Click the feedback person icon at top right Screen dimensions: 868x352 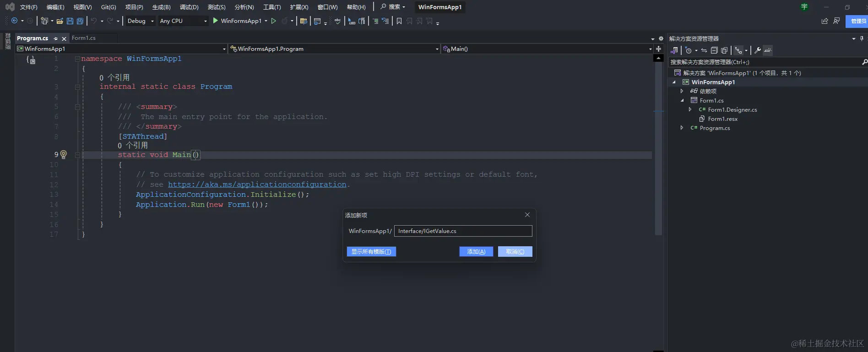(836, 21)
